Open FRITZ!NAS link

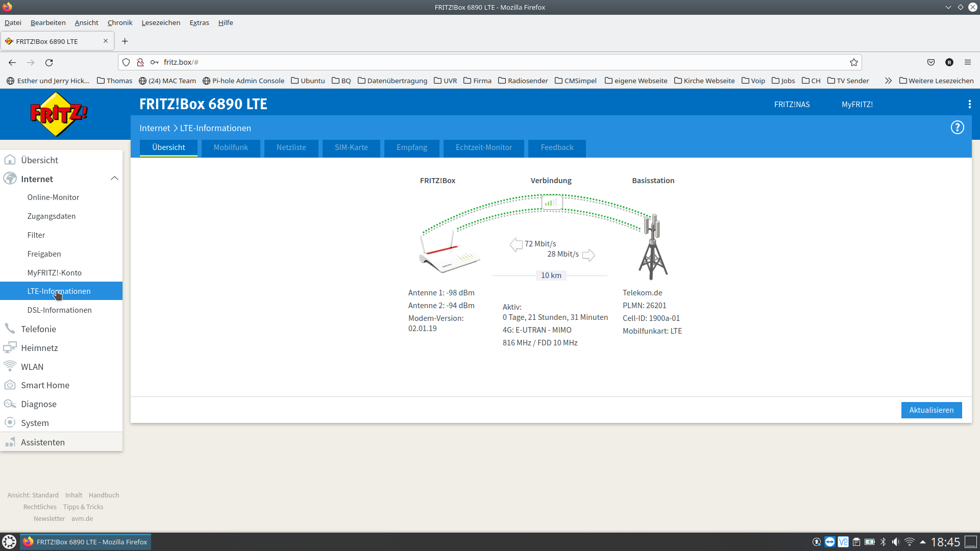pos(792,105)
